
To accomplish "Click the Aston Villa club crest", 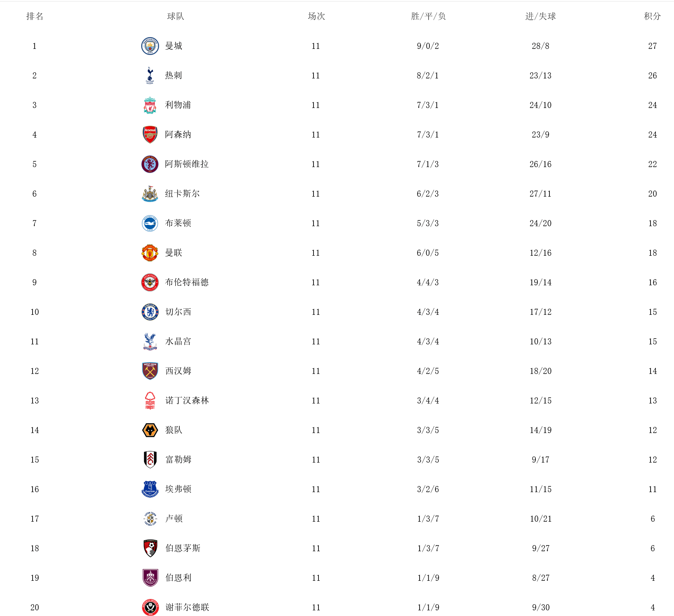I will [x=150, y=164].
